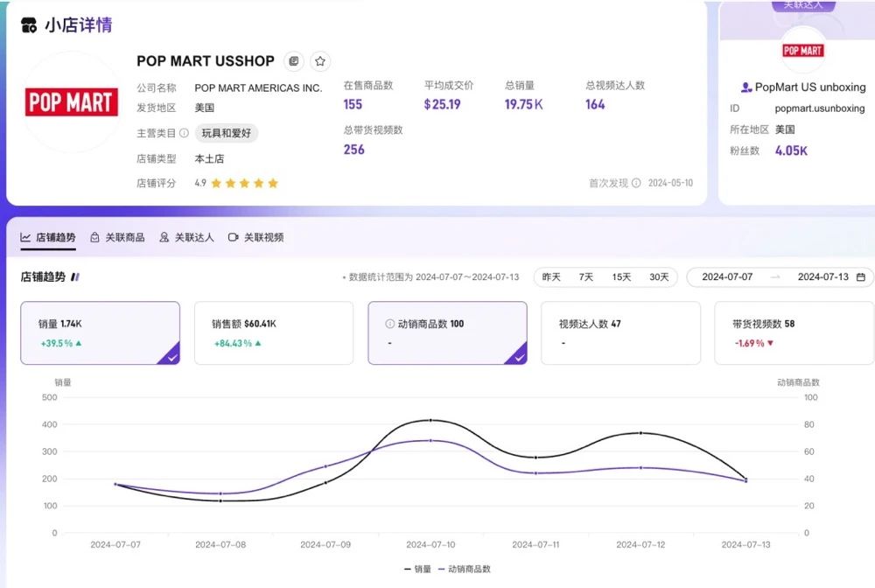The width and height of the screenshot is (875, 588).
Task: Click the info icon beside 主营类目
Action: 184,134
